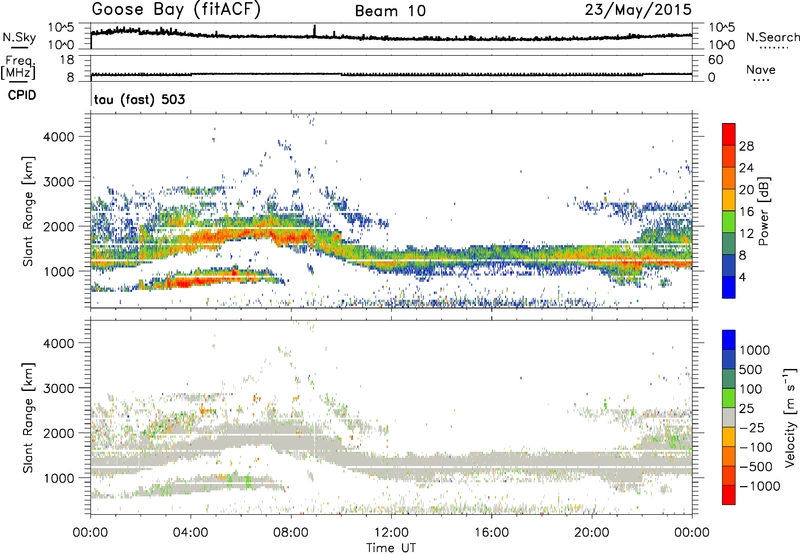The width and height of the screenshot is (800, 554).
Task: Click the 'Velocity [m s⁻¹]' colorbar label
Action: [789, 417]
